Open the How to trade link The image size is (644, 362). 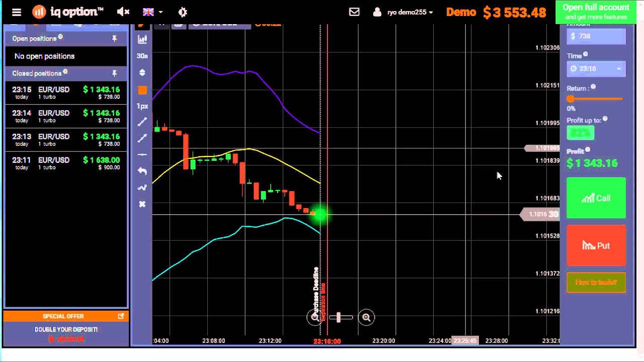click(596, 283)
